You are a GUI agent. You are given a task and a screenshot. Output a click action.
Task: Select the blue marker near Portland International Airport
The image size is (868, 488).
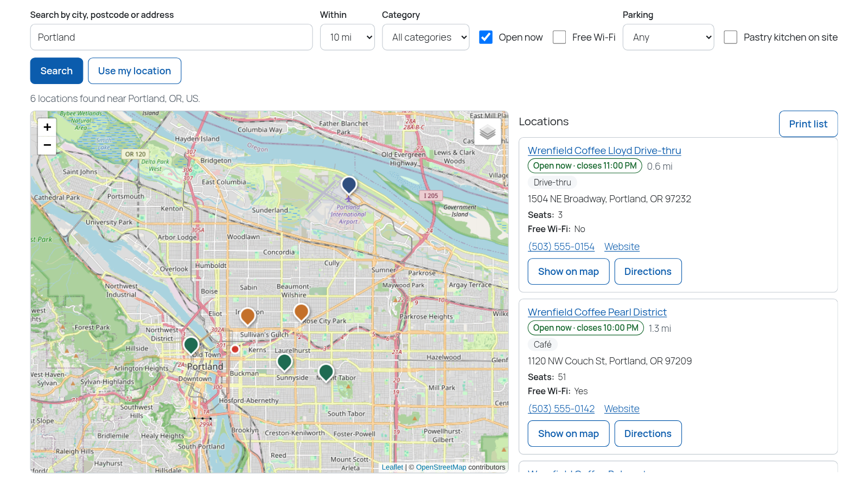pyautogui.click(x=349, y=185)
